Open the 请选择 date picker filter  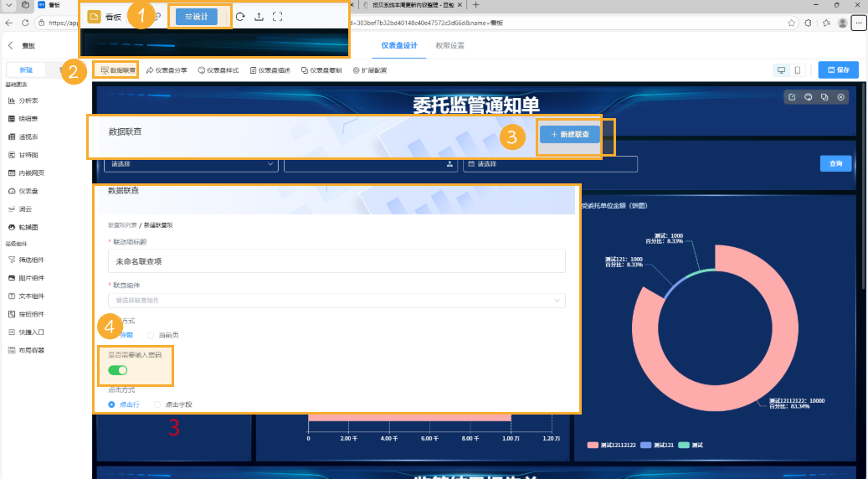point(550,164)
